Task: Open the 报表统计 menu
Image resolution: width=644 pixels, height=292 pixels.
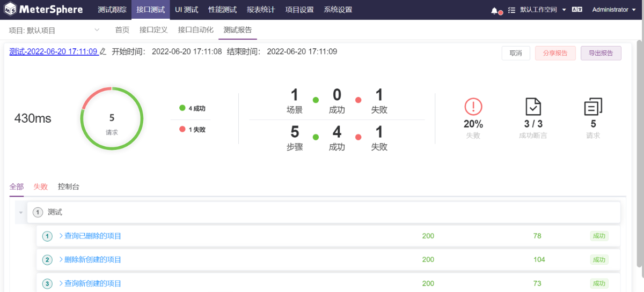Action: click(261, 10)
